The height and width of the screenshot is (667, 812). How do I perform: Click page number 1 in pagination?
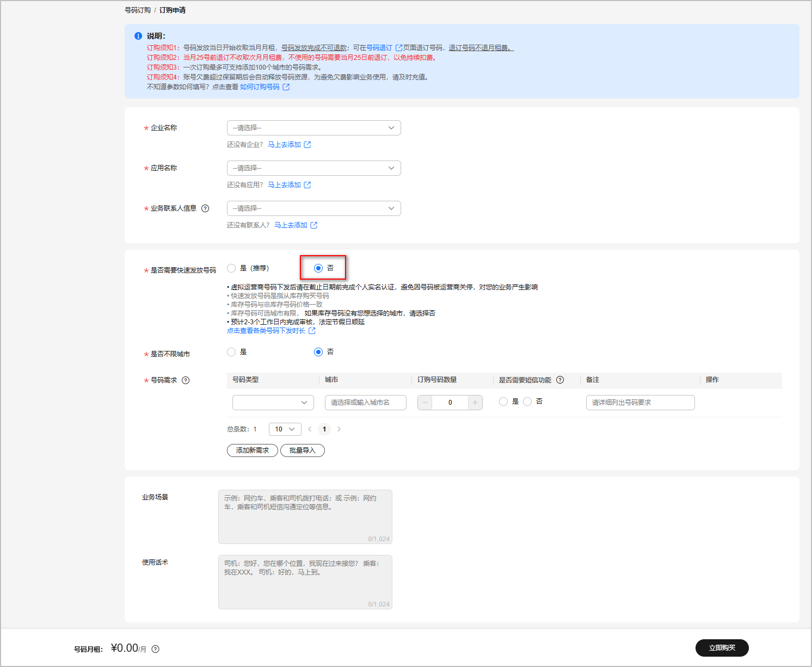click(x=324, y=429)
